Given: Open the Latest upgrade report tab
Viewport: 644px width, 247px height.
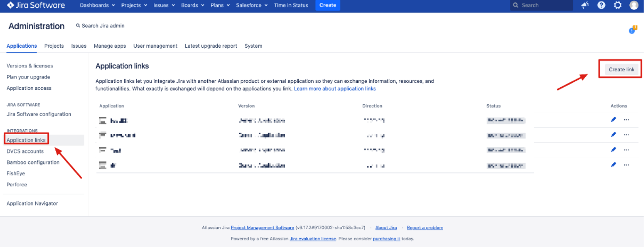Looking at the screenshot, I should point(211,46).
